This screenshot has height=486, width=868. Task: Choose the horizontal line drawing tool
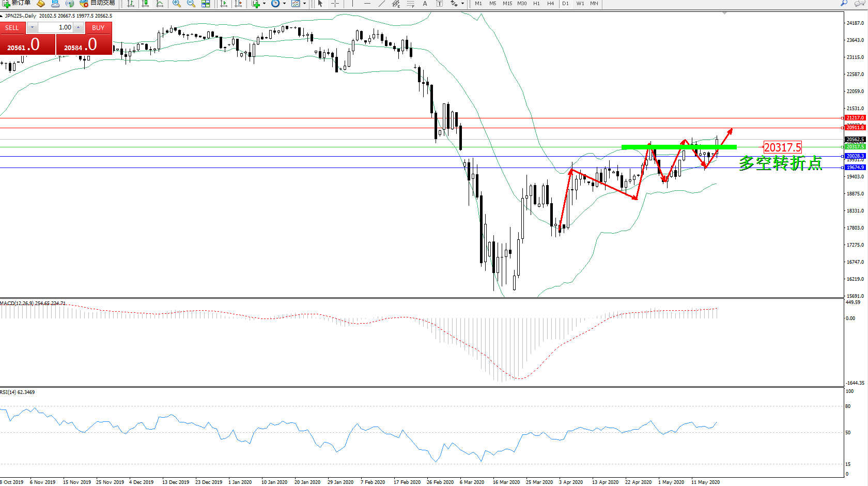[x=367, y=4]
